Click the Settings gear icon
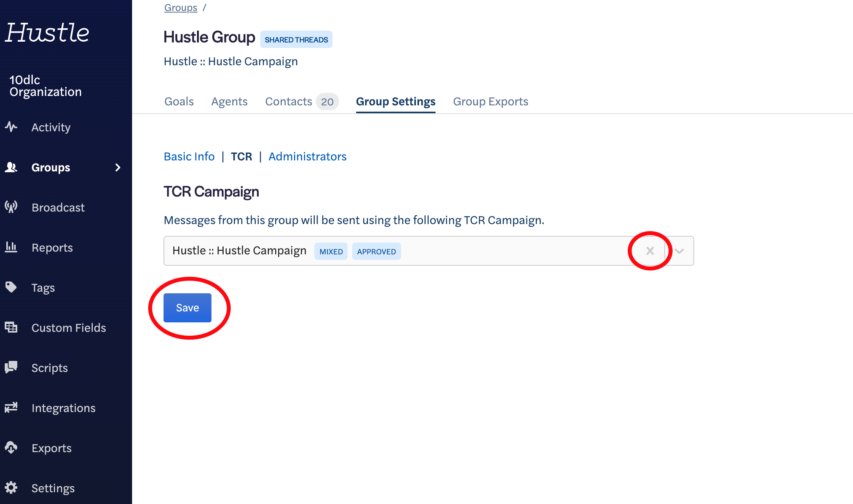The image size is (853, 504). (x=11, y=488)
